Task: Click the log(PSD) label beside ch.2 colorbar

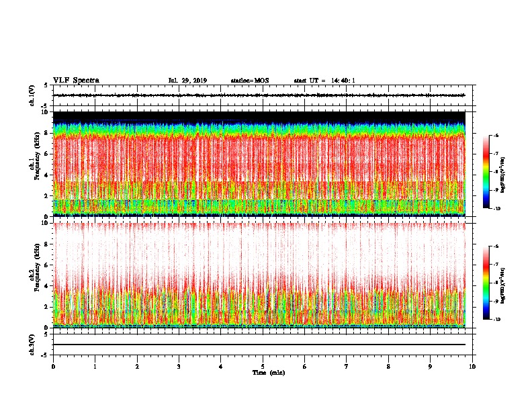Action: 503,285
